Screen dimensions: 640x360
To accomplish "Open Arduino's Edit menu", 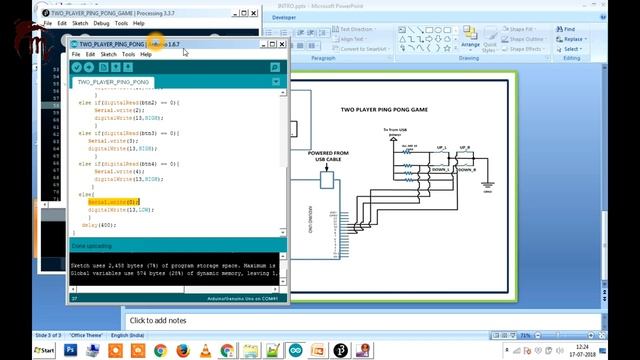I will tap(90, 54).
